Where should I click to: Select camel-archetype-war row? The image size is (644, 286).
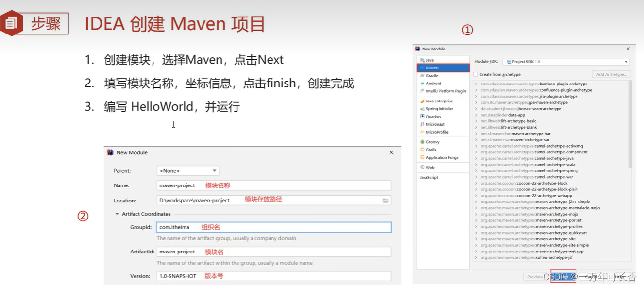point(551,177)
